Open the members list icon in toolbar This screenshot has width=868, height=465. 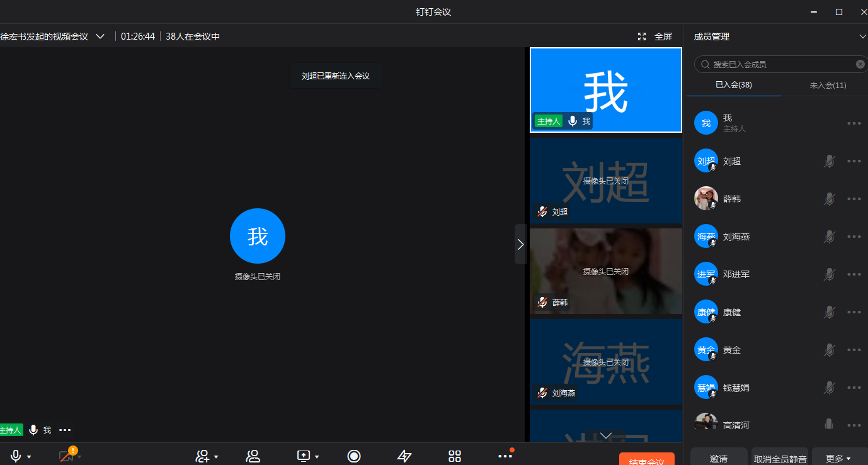click(253, 456)
